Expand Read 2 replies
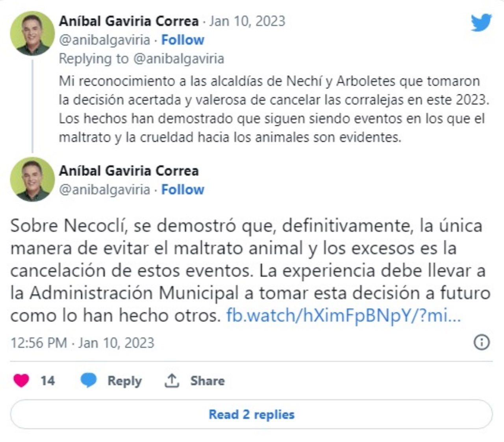Image resolution: width=504 pixels, height=442 pixels. pyautogui.click(x=251, y=414)
